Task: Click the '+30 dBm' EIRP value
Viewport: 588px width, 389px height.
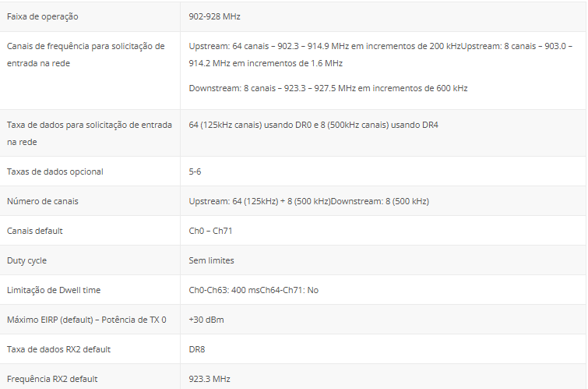Action: click(206, 320)
